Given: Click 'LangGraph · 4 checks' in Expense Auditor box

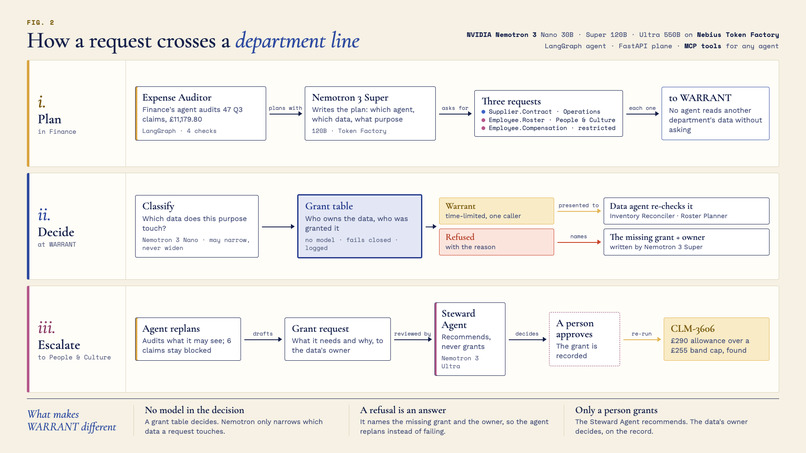Looking at the screenshot, I should click(x=179, y=131).
